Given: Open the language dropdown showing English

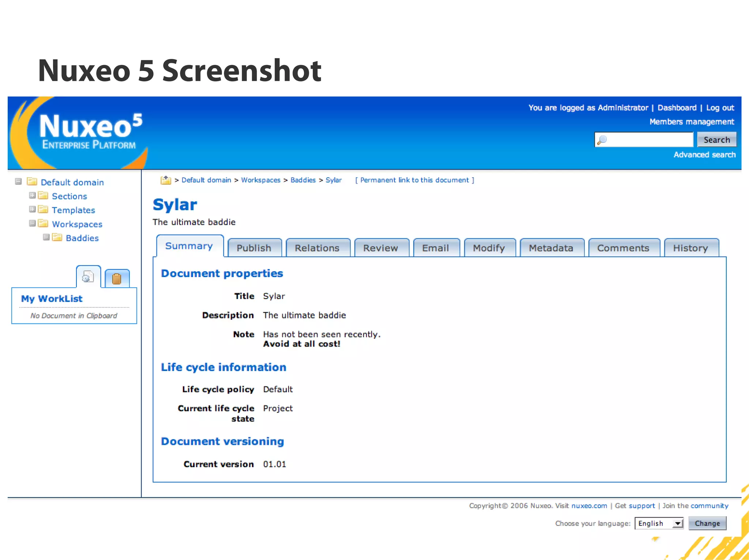Looking at the screenshot, I should click(x=659, y=523).
